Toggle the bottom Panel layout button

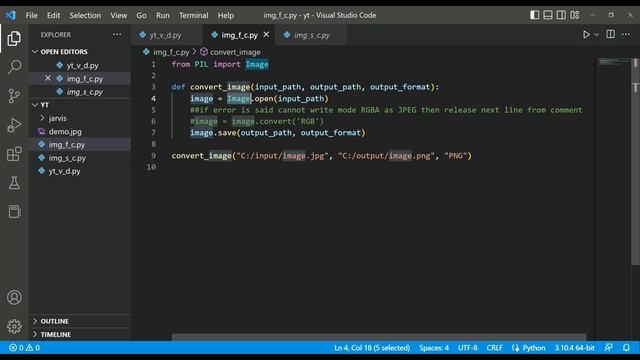pos(548,15)
